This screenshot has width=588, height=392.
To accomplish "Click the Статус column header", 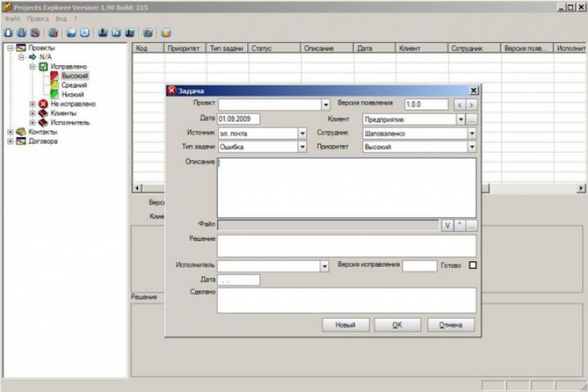I will pyautogui.click(x=274, y=48).
